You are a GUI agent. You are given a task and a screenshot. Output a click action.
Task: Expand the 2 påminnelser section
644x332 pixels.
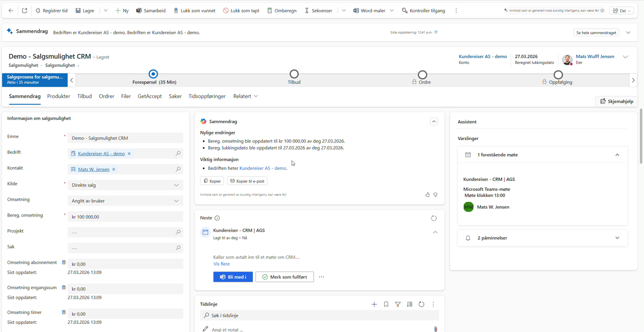coord(617,238)
